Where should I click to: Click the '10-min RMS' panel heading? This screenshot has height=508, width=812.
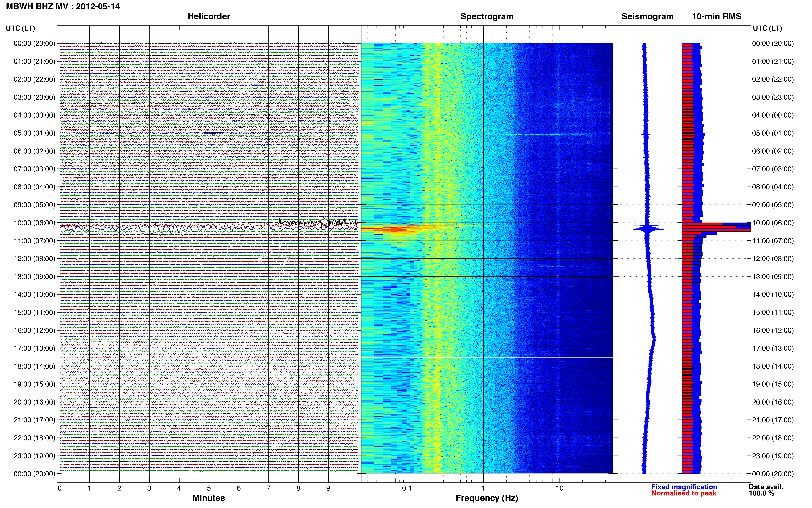(x=717, y=16)
